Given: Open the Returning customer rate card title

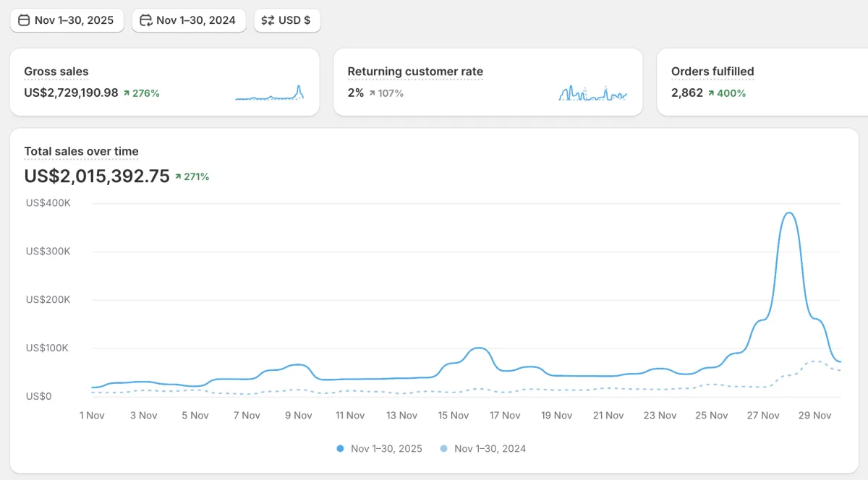Looking at the screenshot, I should (x=415, y=72).
